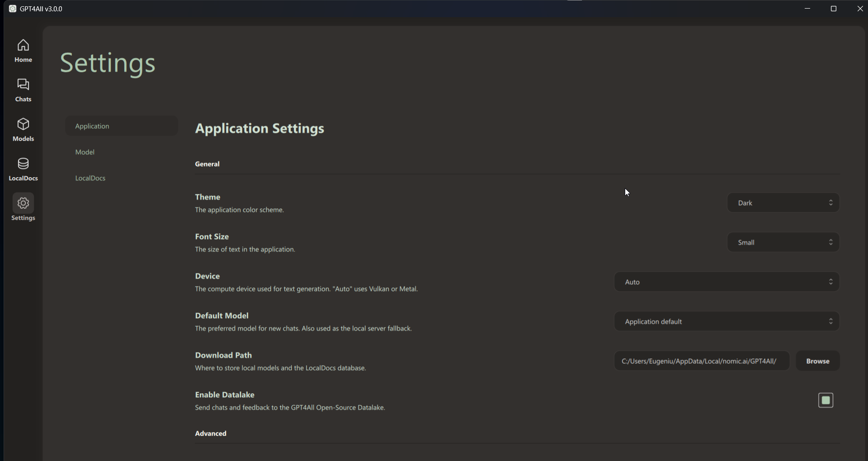Image resolution: width=868 pixels, height=461 pixels.
Task: Click the Device description about Vulkan or Metal
Action: point(307,289)
